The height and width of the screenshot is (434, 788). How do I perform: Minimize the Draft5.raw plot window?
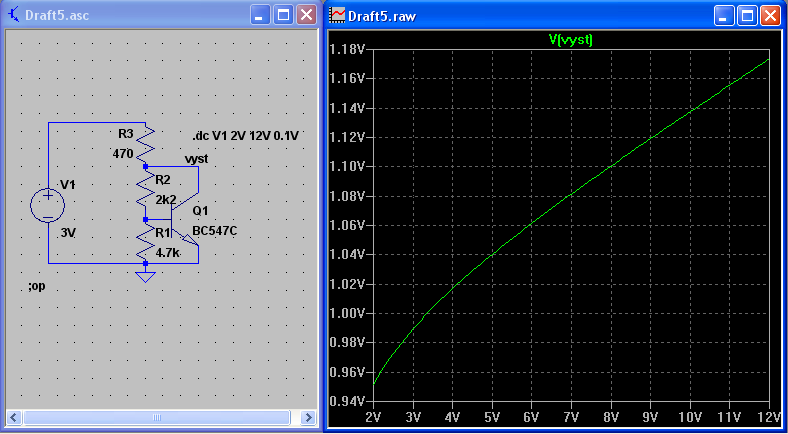723,17
